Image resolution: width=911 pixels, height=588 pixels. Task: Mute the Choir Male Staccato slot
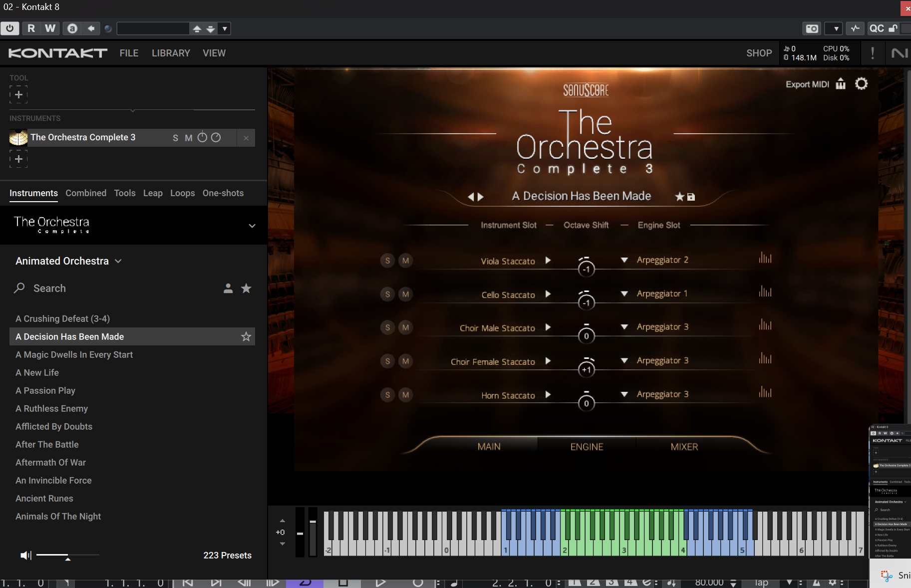click(x=405, y=327)
